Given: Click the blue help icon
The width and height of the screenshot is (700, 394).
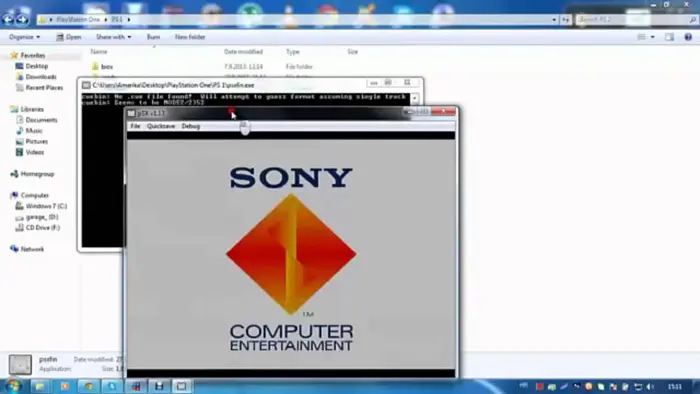Looking at the screenshot, I should (688, 37).
